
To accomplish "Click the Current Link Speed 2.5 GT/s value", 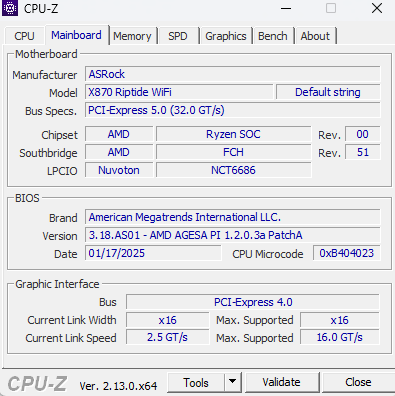I will (168, 337).
